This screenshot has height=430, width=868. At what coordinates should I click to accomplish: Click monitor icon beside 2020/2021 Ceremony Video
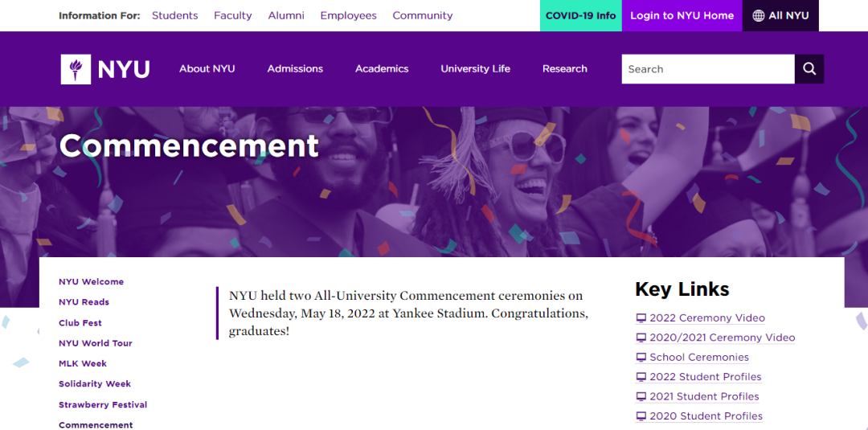(641, 338)
